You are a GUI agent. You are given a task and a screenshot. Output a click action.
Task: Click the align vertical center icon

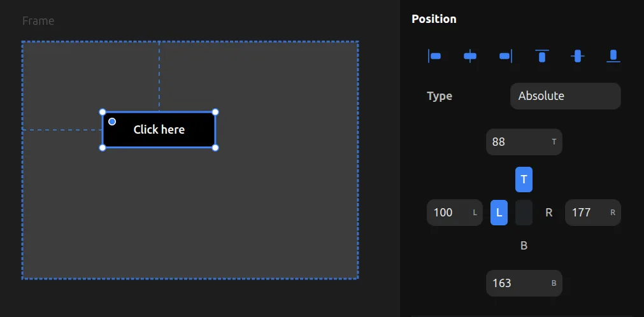tap(578, 56)
